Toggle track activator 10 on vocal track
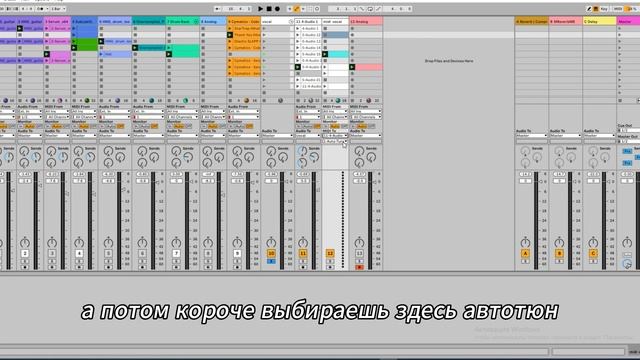The image size is (640, 360). point(271,253)
